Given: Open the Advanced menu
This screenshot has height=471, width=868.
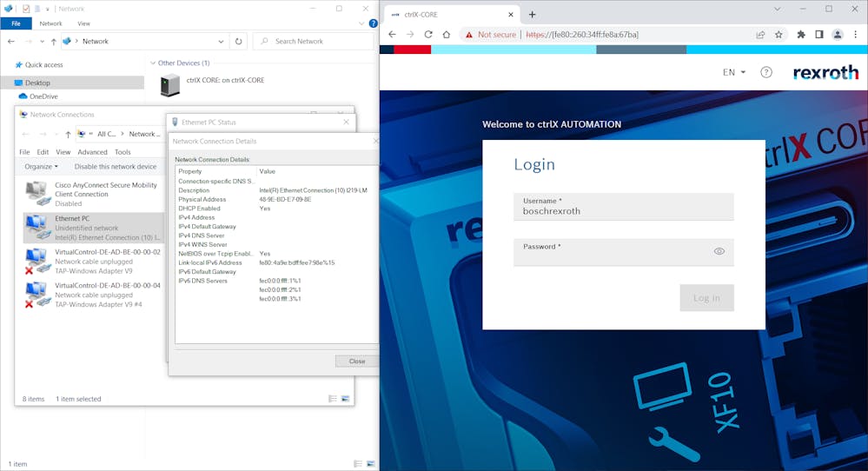Looking at the screenshot, I should coord(92,152).
